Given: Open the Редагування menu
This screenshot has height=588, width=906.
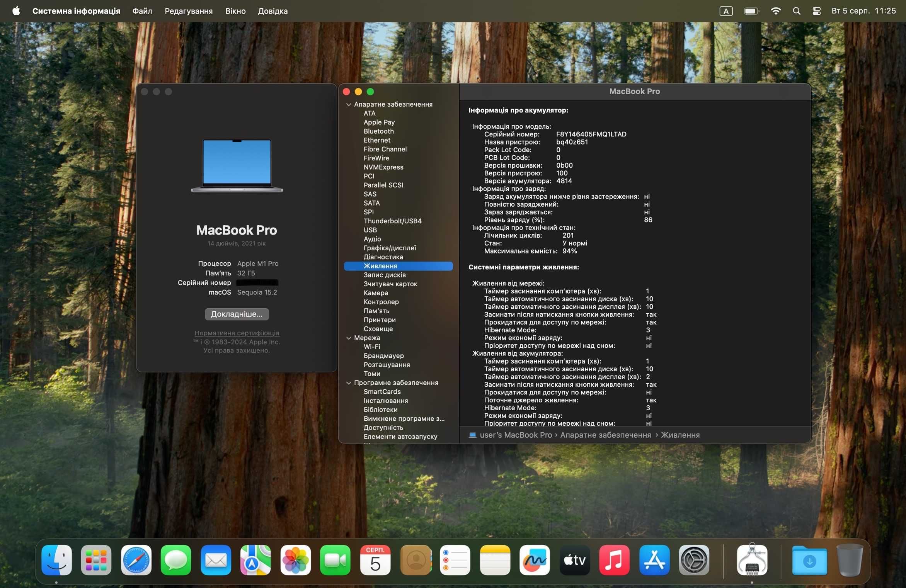Looking at the screenshot, I should 189,11.
